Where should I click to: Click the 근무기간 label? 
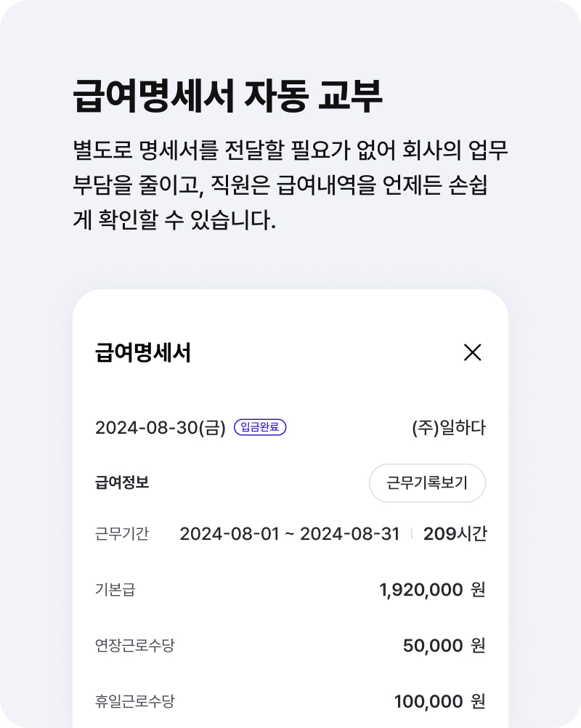(122, 534)
